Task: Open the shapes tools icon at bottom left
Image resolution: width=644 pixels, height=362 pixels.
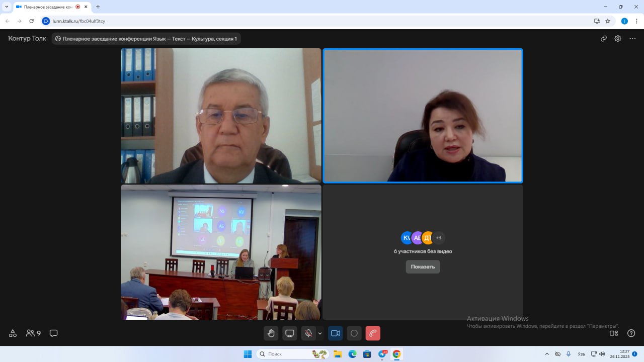Action: (x=13, y=333)
